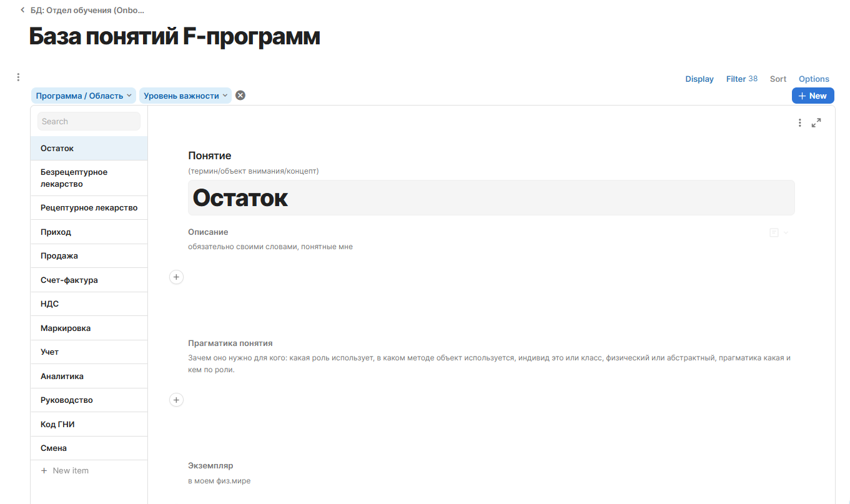Click the back arrow next to БД: Отдел обучения
Viewport: 850px width, 504px height.
pyautogui.click(x=23, y=10)
